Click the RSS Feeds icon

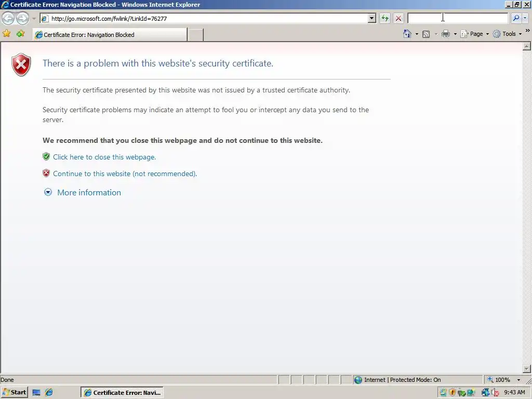(426, 34)
